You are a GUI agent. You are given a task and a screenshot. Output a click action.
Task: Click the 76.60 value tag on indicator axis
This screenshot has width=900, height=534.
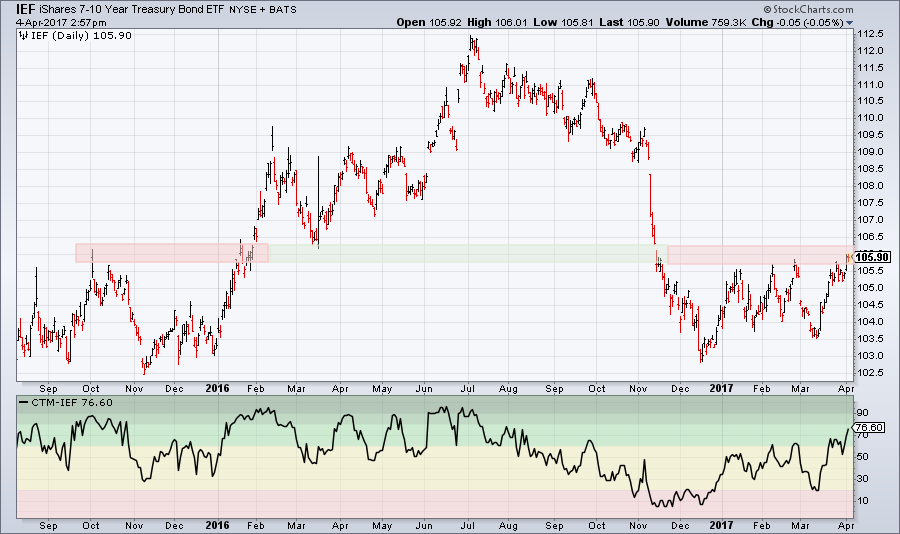(869, 428)
